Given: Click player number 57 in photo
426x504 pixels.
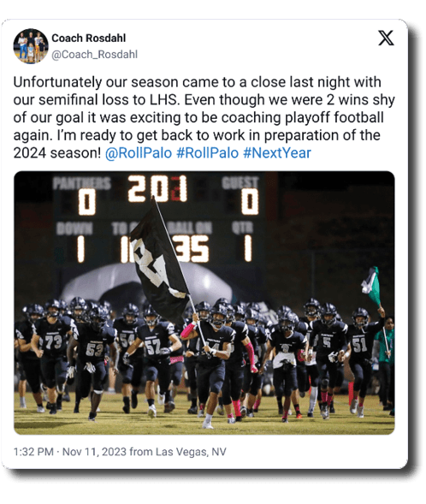Looking at the screenshot, I should (x=153, y=347).
